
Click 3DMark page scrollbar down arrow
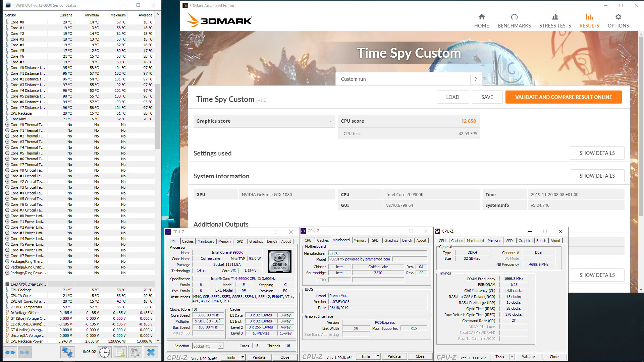point(641,290)
